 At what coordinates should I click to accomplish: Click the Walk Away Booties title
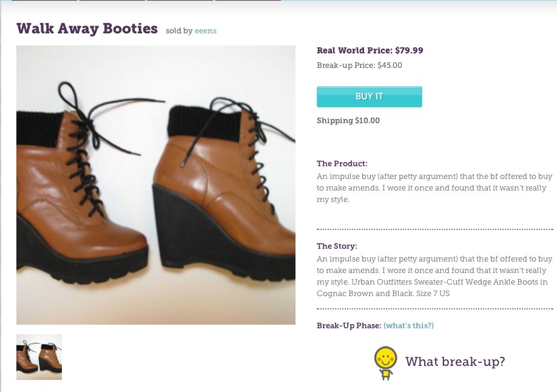[87, 29]
